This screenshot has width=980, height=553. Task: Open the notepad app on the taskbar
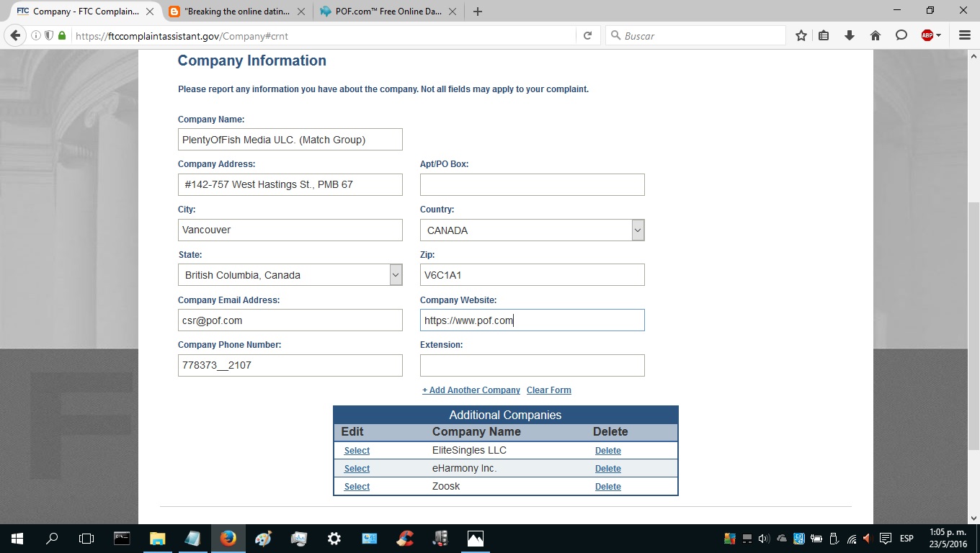click(x=192, y=539)
